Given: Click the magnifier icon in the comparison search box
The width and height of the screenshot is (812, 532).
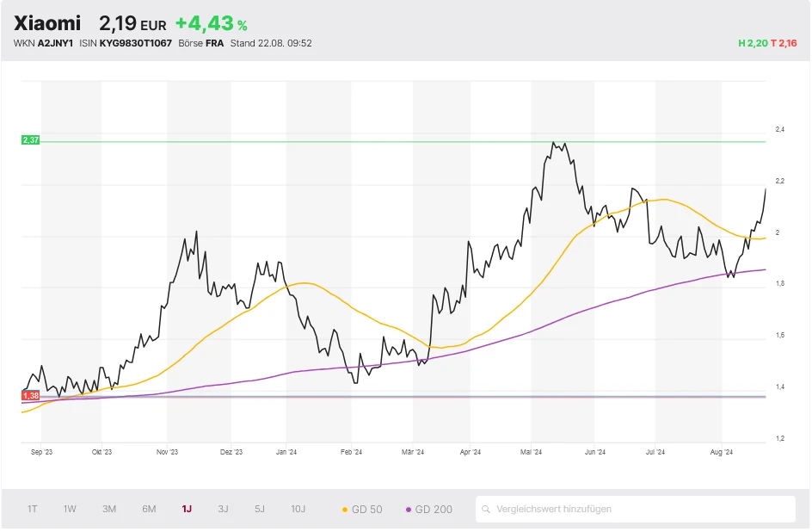Looking at the screenshot, I should tap(487, 509).
